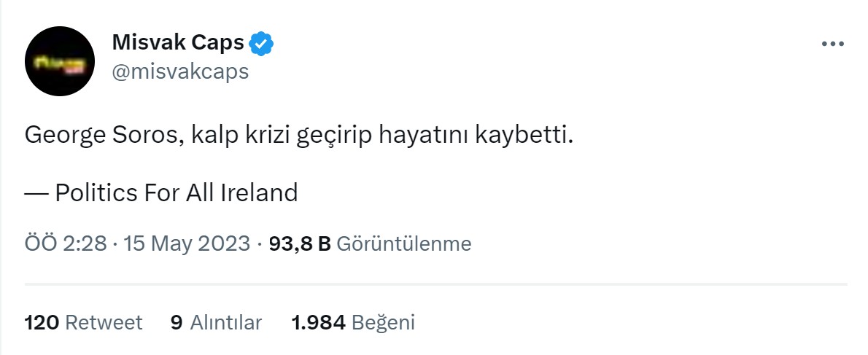Click the blue verified badge

click(261, 44)
